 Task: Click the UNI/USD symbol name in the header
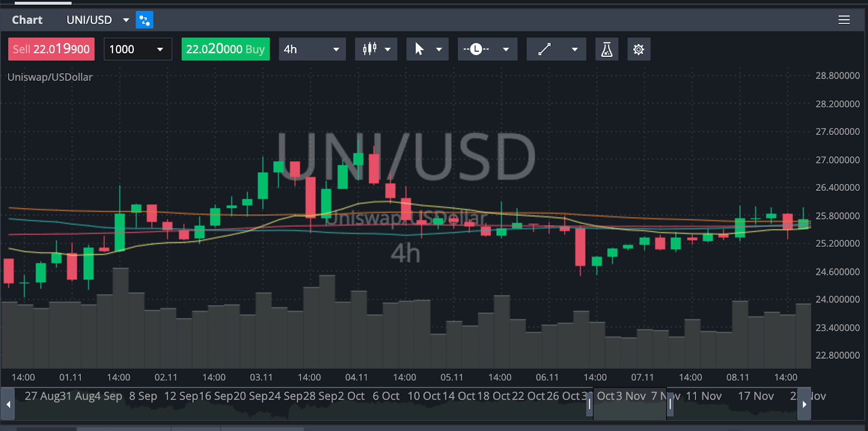click(89, 20)
